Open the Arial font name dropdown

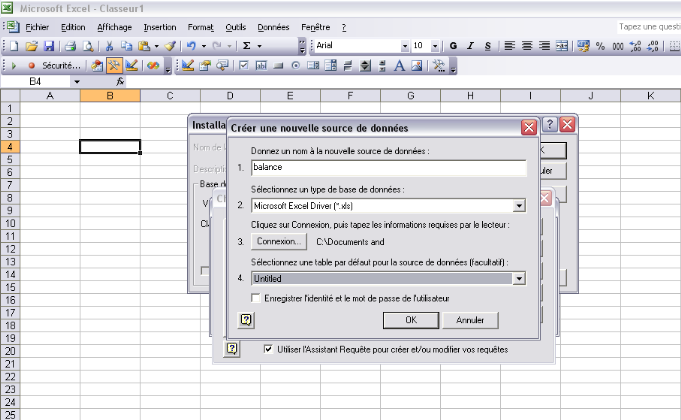(x=405, y=46)
